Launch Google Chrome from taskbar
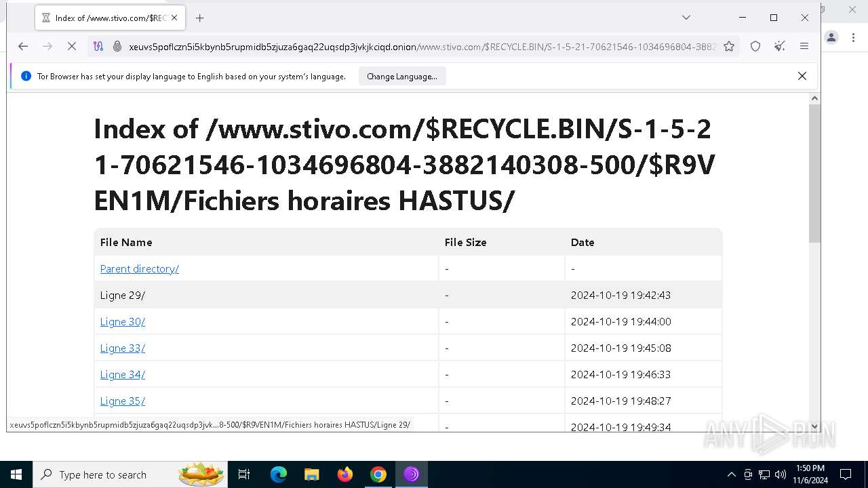This screenshot has width=868, height=488. point(378,474)
